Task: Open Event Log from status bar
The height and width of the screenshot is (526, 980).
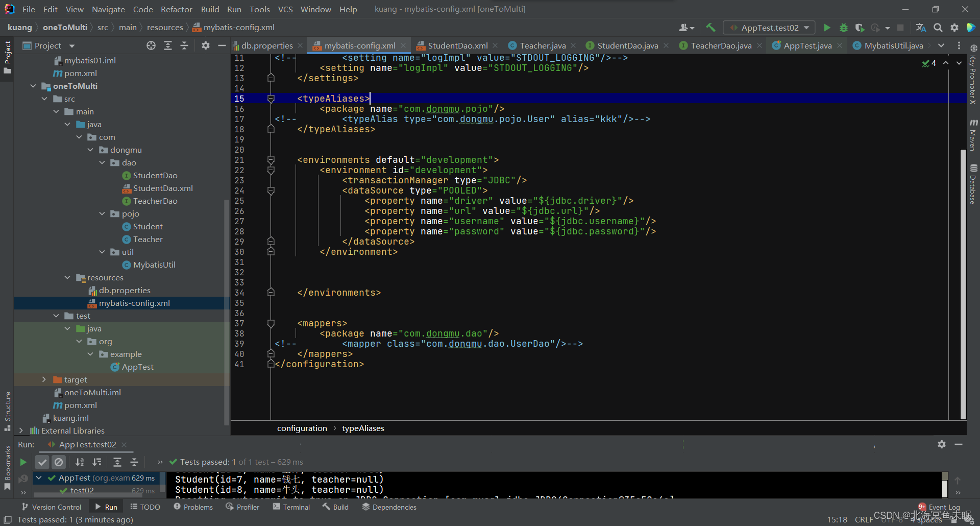Action: pyautogui.click(x=939, y=507)
